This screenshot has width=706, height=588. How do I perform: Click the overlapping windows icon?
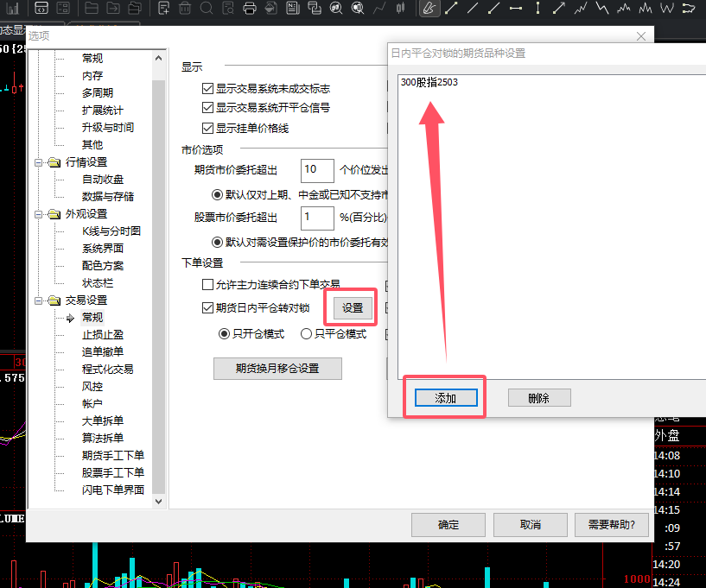coord(315,8)
